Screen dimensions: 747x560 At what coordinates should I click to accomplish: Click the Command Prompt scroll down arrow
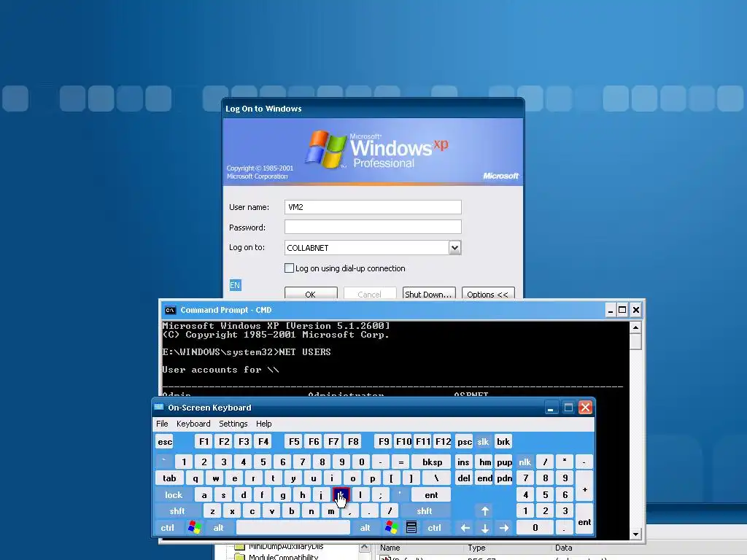point(635,534)
